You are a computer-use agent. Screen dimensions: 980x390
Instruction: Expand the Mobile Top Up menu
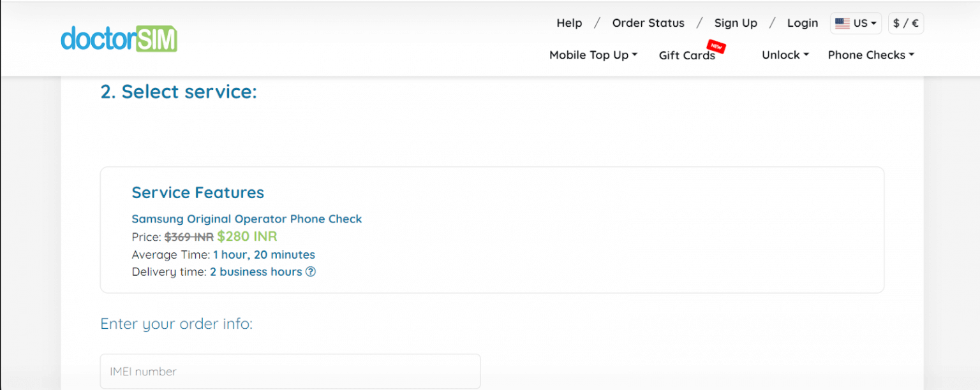[x=593, y=55]
